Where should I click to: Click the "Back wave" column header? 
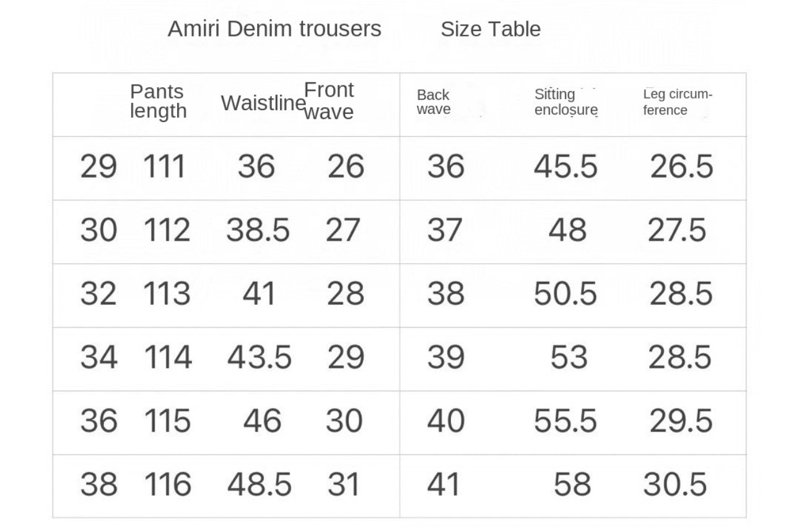(433, 102)
